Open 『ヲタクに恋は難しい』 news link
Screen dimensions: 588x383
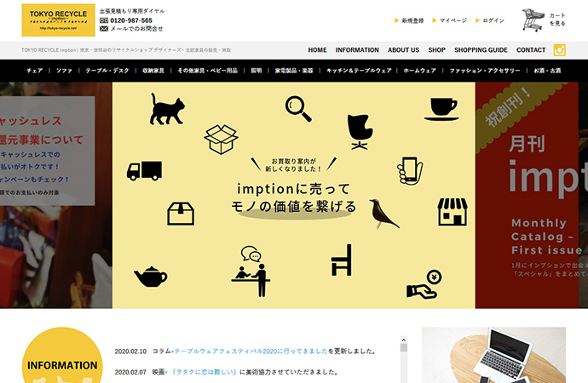coord(204,372)
